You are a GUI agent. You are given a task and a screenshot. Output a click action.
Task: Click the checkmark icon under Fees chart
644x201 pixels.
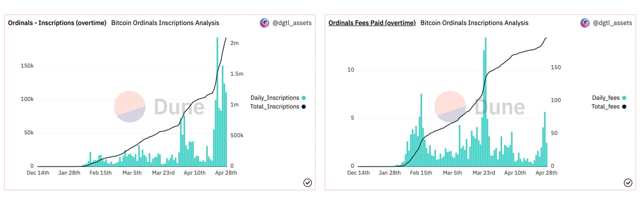click(628, 183)
